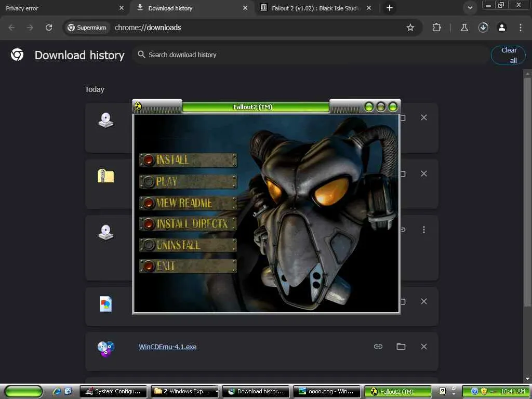Screen dimensions: 532x399
Task: Open a new browser tab
Action: click(390, 8)
